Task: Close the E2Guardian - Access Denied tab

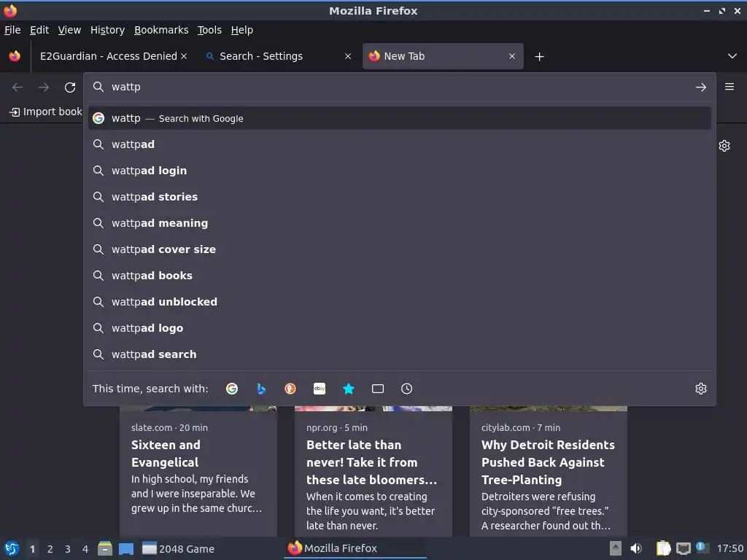Action: point(184,56)
